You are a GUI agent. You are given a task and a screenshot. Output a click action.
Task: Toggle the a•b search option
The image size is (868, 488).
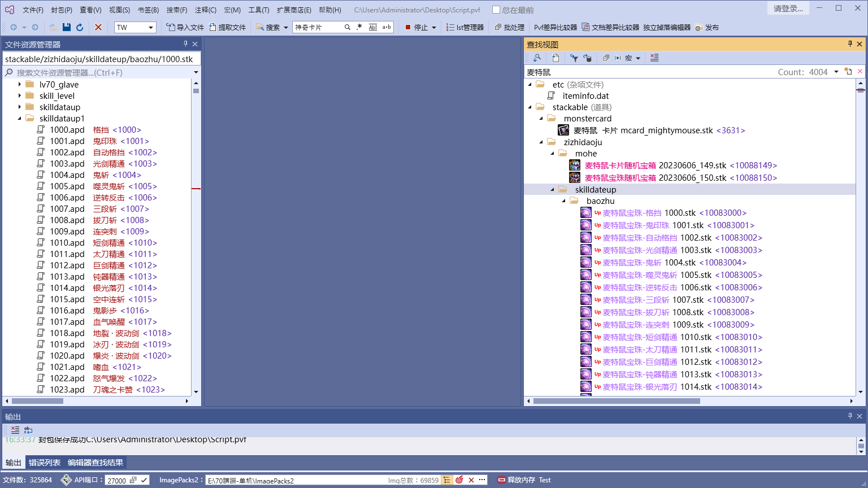(387, 27)
